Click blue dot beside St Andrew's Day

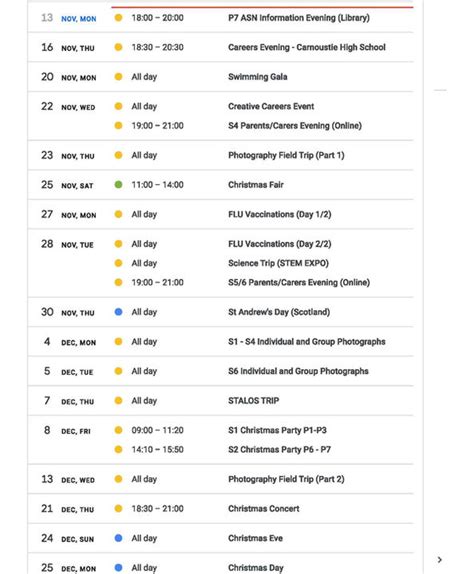pyautogui.click(x=118, y=312)
